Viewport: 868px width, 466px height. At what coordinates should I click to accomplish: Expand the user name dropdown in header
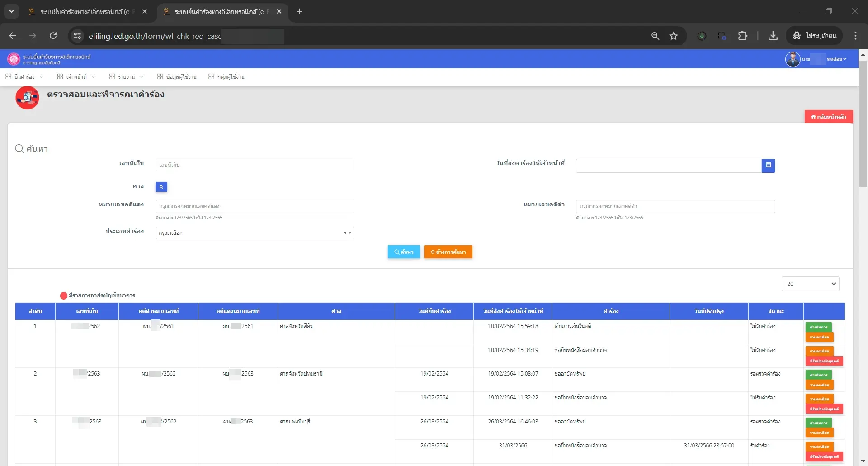pyautogui.click(x=836, y=59)
